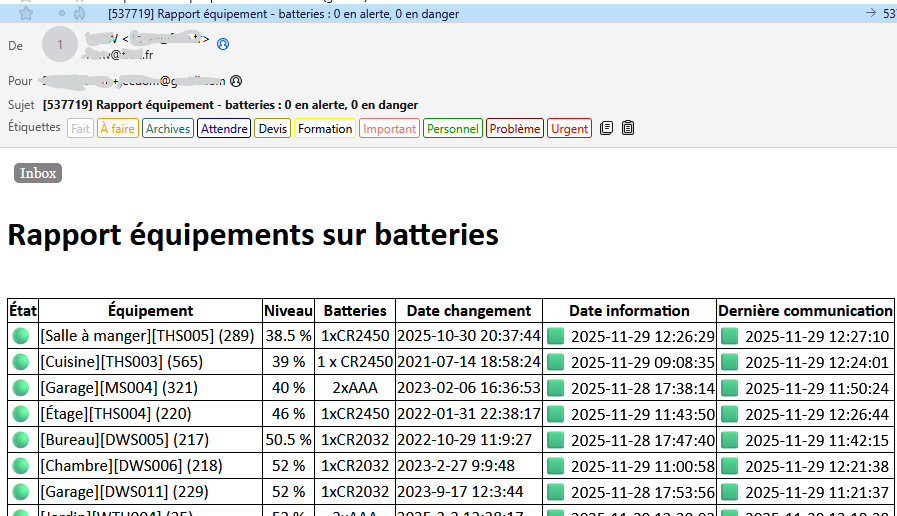Toggle the Archives tag
The image size is (897, 516).
[167, 129]
